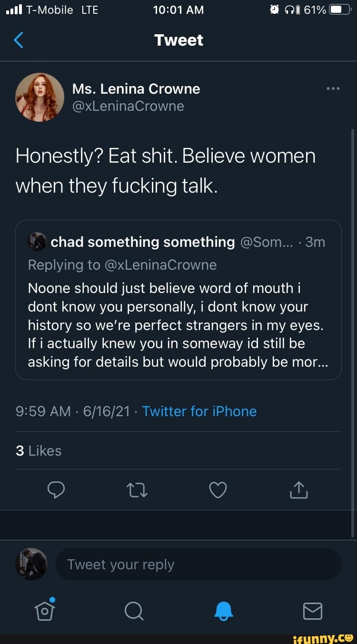Tap the battery indicator in status bar
Viewport: 357px width, 644px height.
tap(340, 10)
